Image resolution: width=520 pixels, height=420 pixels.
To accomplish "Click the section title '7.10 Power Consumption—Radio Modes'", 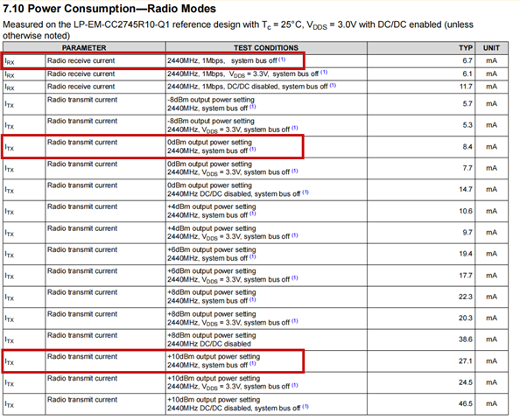I will [109, 9].
